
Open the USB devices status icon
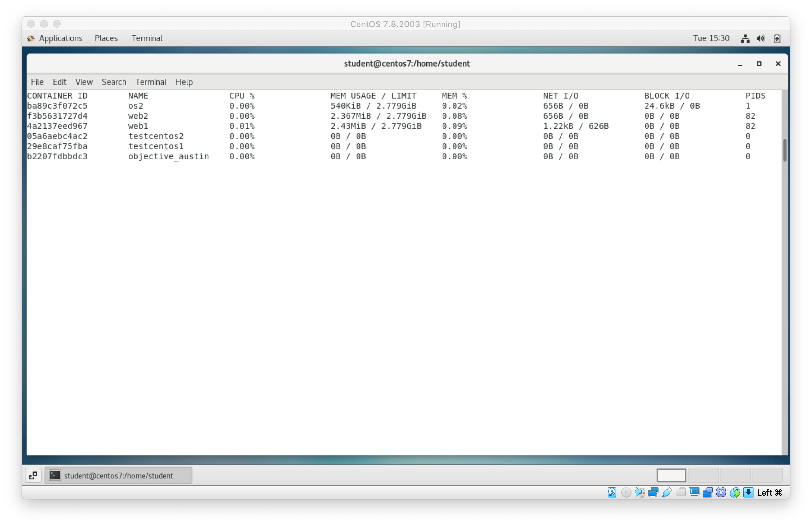(x=667, y=492)
